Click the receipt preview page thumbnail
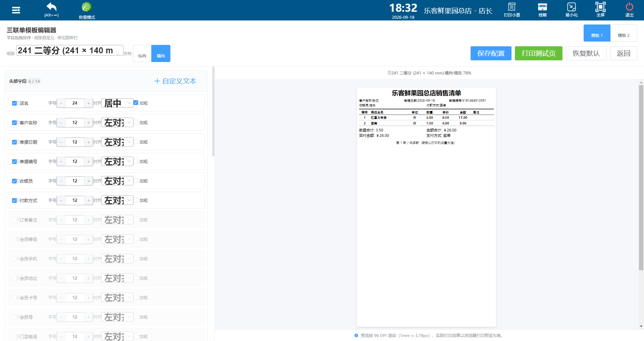Viewport: 644px width, 341px height. (x=426, y=207)
